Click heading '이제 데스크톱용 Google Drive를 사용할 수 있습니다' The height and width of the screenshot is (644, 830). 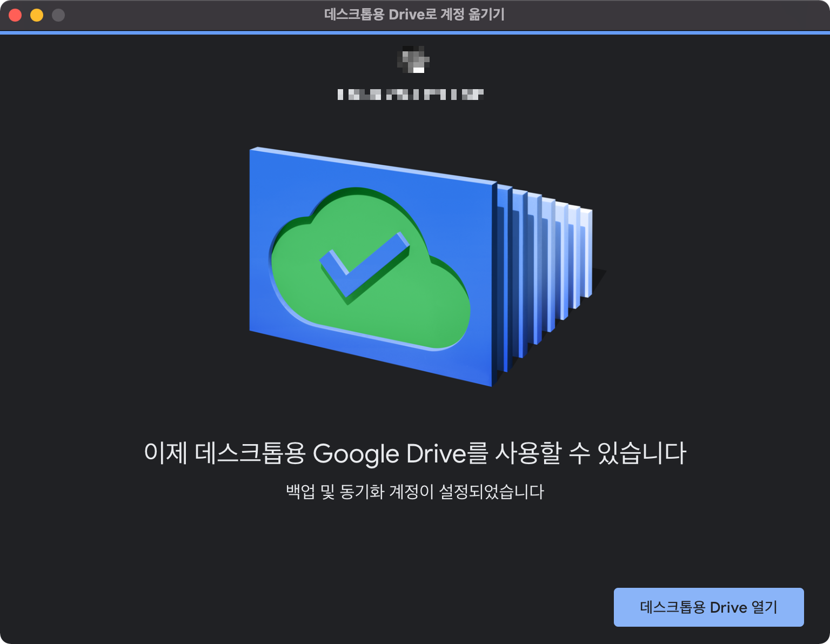click(x=415, y=453)
